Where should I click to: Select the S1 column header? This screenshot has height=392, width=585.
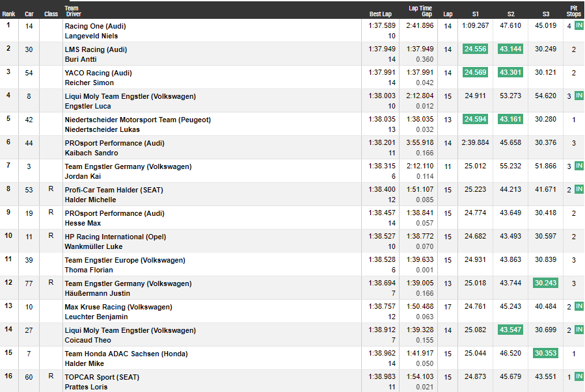(x=475, y=14)
